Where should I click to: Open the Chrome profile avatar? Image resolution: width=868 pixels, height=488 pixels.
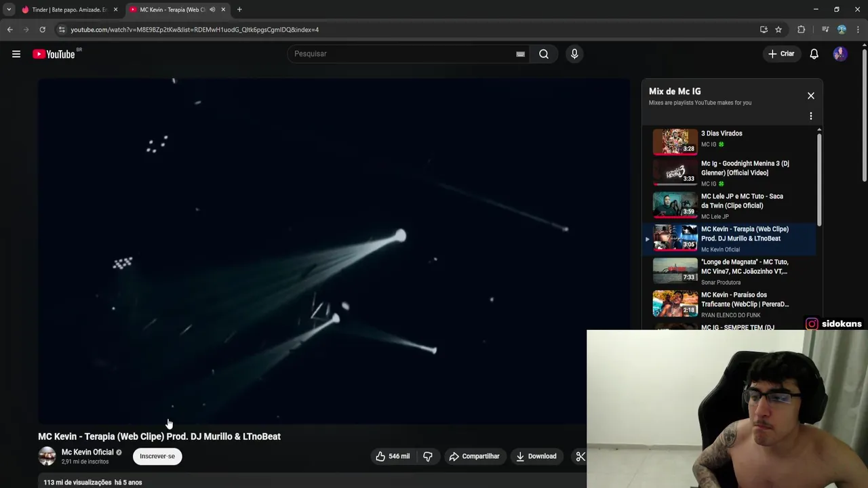coord(842,30)
